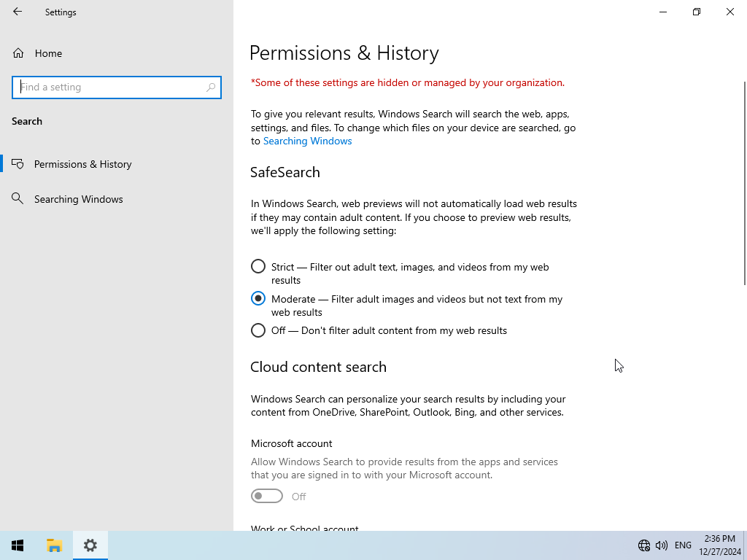The height and width of the screenshot is (560, 747).
Task: Select the Strict SafeSearch option
Action: [x=258, y=266]
